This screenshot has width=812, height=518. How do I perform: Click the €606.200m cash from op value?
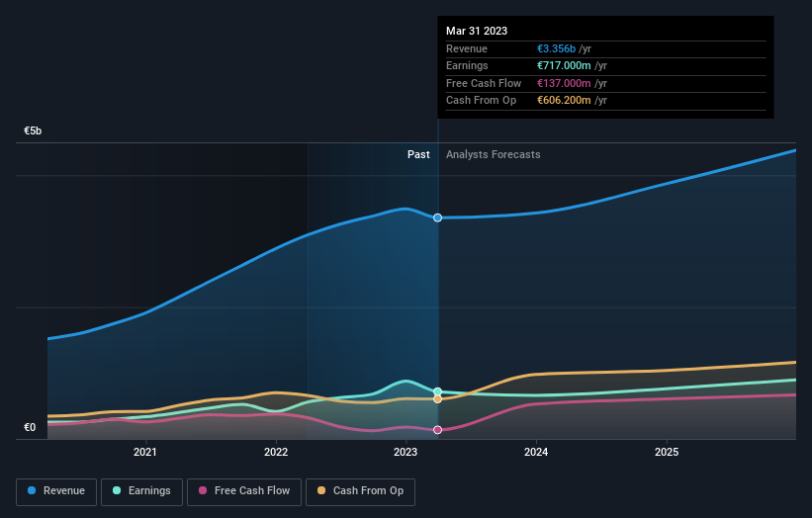point(564,101)
